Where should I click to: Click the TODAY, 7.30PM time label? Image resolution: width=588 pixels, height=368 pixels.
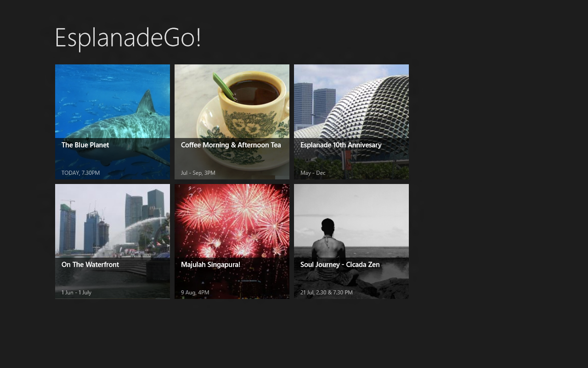tap(80, 173)
